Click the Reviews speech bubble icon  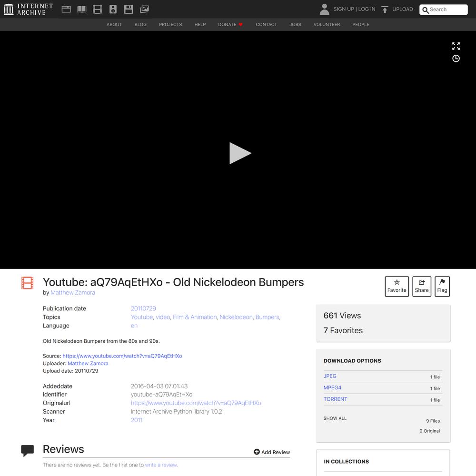[x=27, y=450]
